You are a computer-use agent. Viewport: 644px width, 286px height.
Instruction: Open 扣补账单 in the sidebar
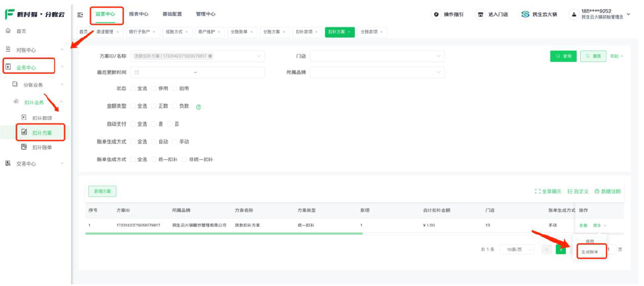click(42, 147)
